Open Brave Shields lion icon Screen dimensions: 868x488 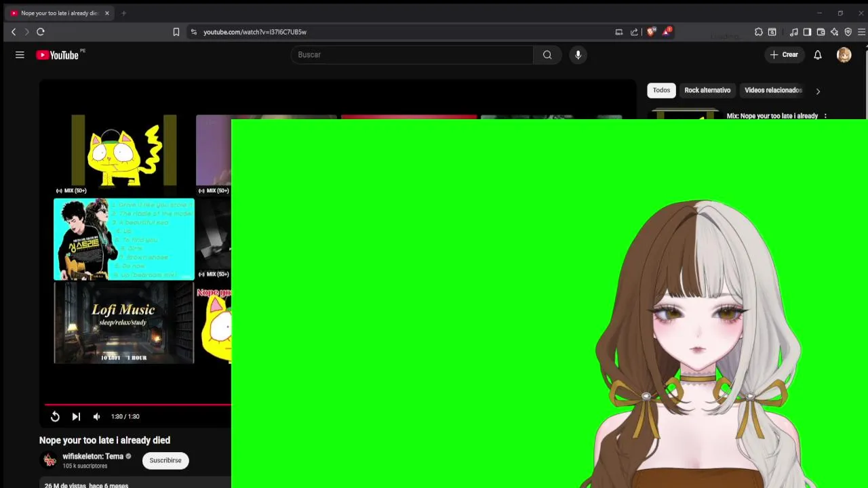point(651,32)
